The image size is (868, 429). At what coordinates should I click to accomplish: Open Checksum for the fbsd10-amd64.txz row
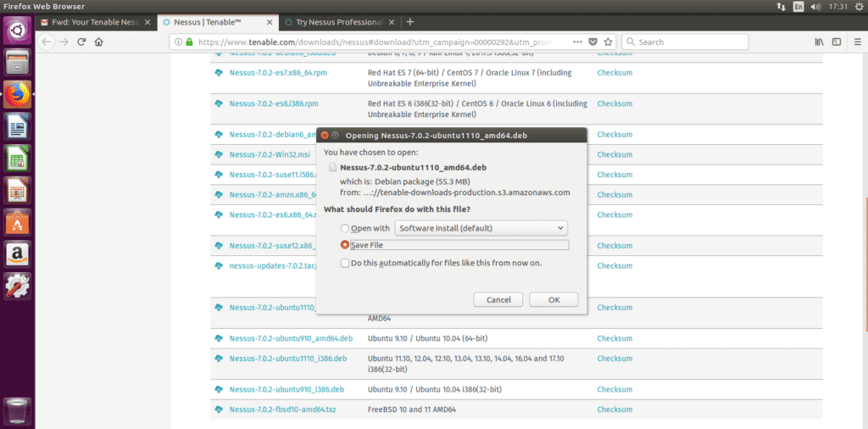coord(615,409)
